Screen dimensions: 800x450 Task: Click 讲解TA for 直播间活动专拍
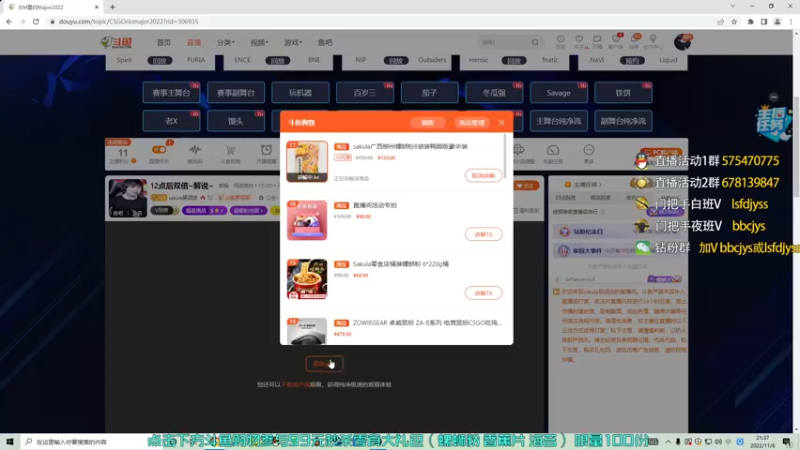(x=483, y=234)
